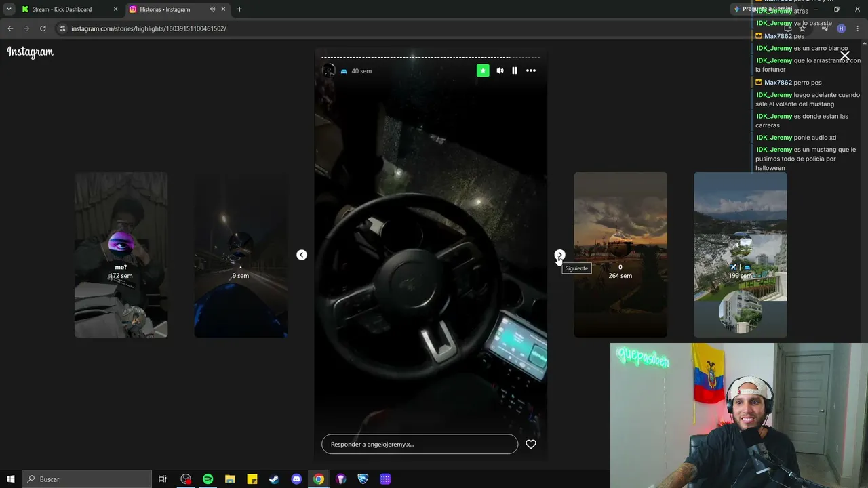
Task: Open the purple lightbulb taskbar app
Action: pyautogui.click(x=340, y=479)
